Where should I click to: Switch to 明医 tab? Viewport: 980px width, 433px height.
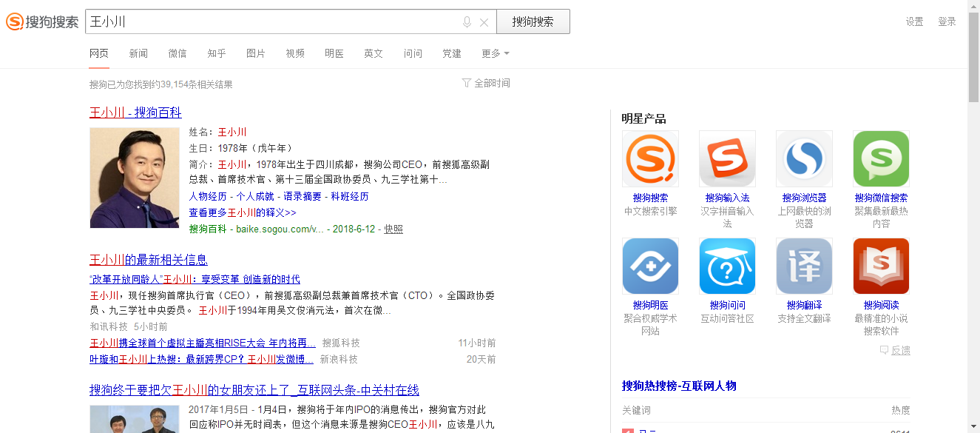[x=334, y=53]
